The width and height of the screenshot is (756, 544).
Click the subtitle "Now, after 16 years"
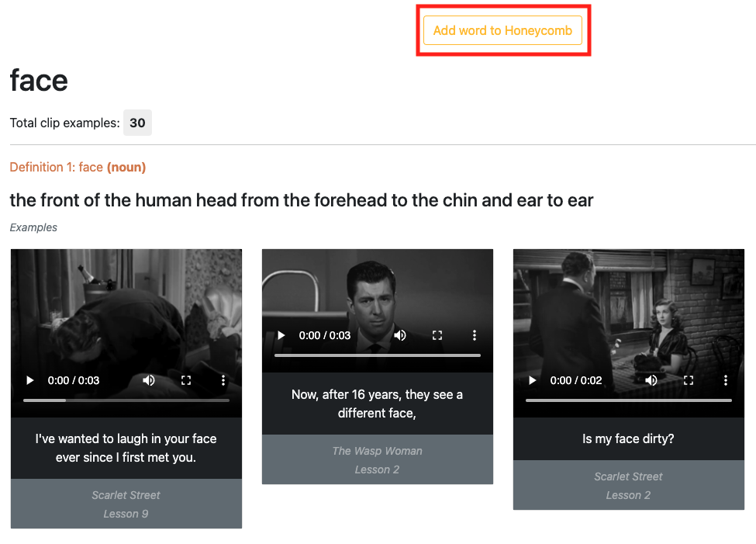point(377,404)
